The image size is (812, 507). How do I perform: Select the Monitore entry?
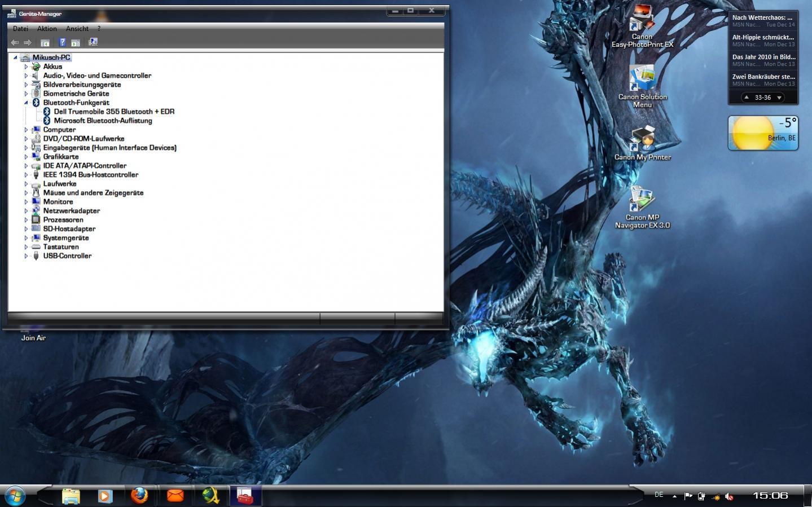(x=58, y=202)
